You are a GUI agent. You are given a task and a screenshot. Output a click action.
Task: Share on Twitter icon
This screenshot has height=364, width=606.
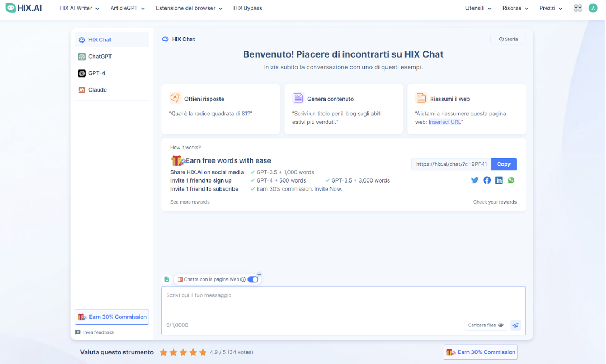point(474,180)
